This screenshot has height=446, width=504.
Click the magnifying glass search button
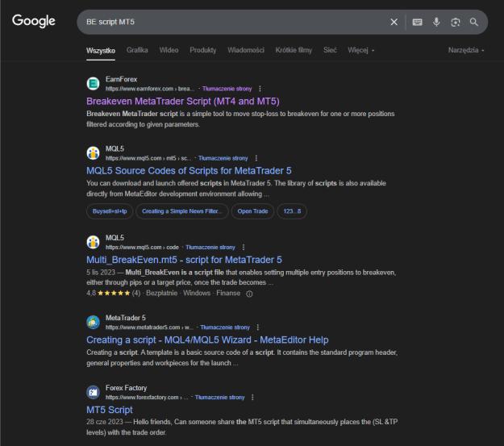click(x=474, y=22)
